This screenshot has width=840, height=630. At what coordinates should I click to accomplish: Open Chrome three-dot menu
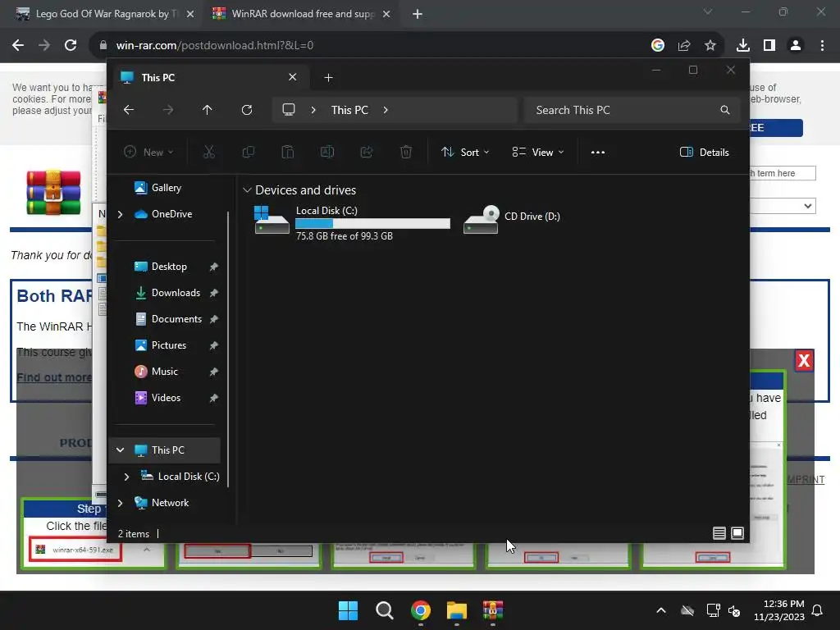pos(822,45)
